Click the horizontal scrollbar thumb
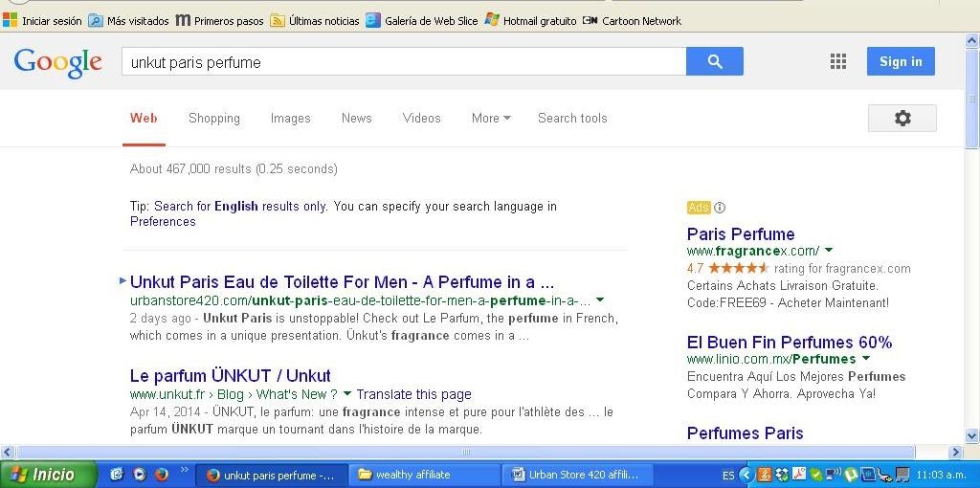 click(465, 452)
